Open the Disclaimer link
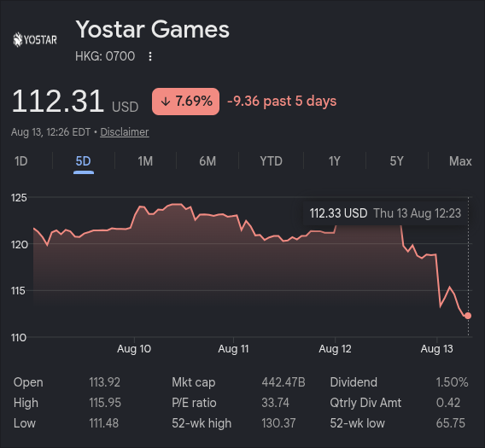Viewport: 485px width, 448px height. pyautogui.click(x=125, y=132)
